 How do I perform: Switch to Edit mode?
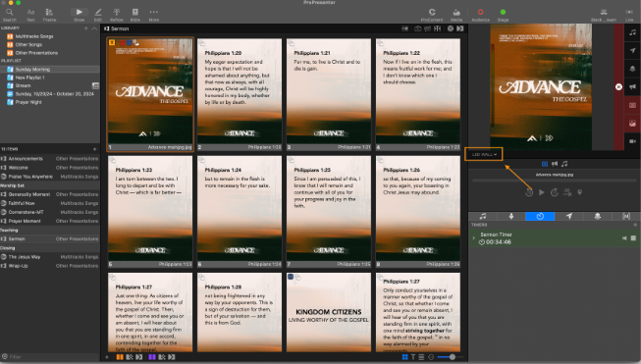pyautogui.click(x=98, y=15)
